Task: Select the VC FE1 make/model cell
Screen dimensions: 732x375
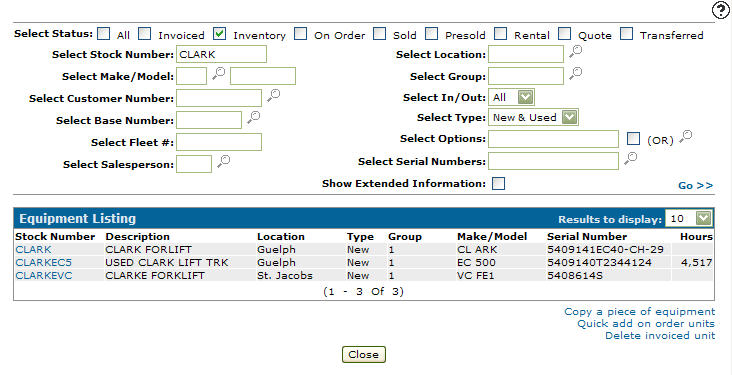Action: tap(475, 276)
